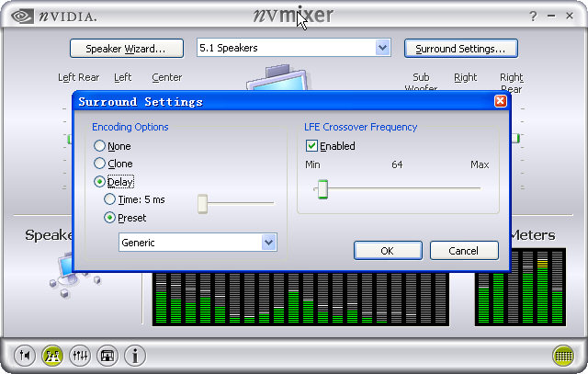Select the green speaker setup page icon
This screenshot has height=374, width=588.
pyautogui.click(x=52, y=355)
